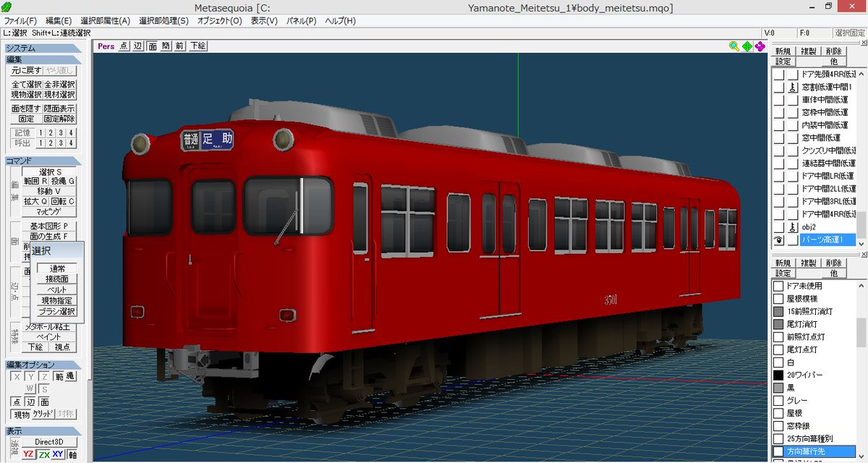Select the ペイント command
Image resolution: width=868 pixels, height=463 pixels.
tap(48, 336)
